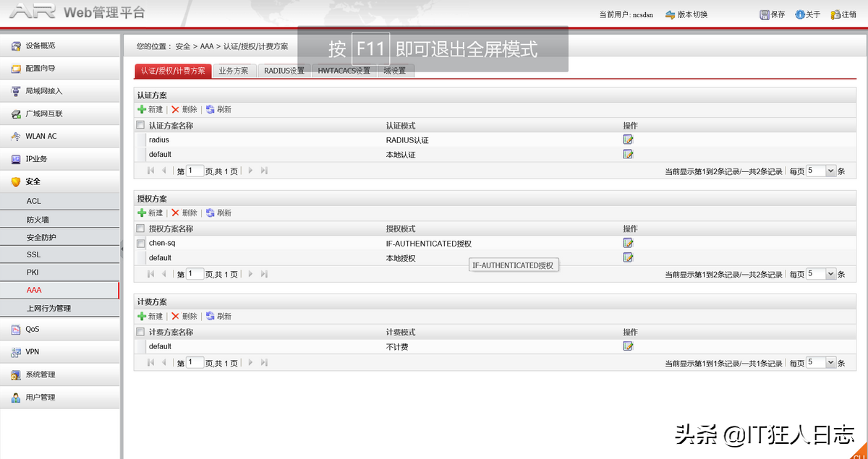Switch to the RADIUS设置 tab
Screen dimensions: 868x459
tap(284, 71)
